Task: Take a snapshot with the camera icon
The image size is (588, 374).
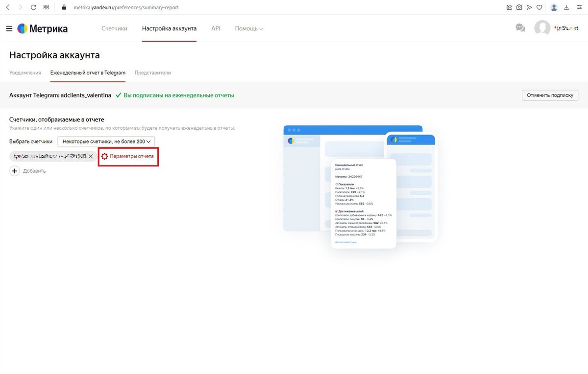Action: [x=519, y=7]
